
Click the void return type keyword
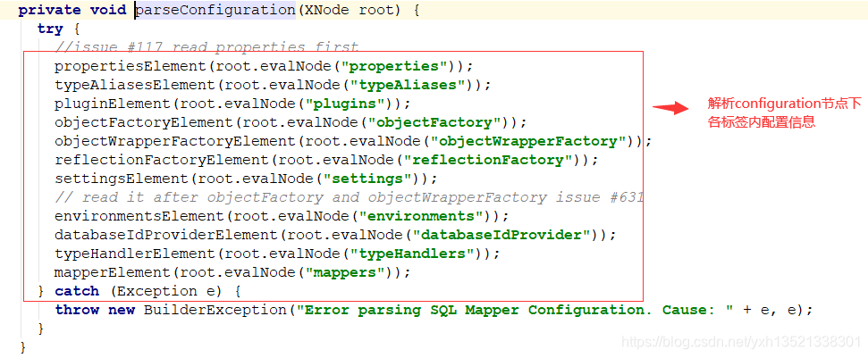point(108,10)
